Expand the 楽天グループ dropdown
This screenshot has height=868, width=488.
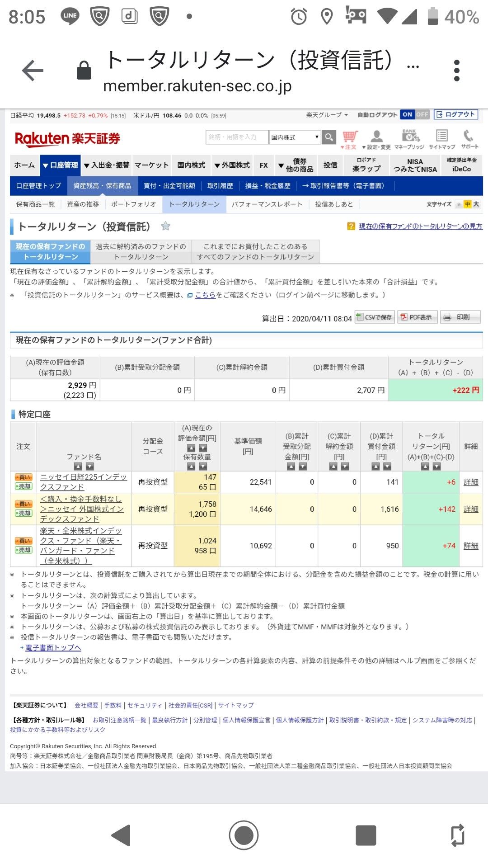(327, 115)
